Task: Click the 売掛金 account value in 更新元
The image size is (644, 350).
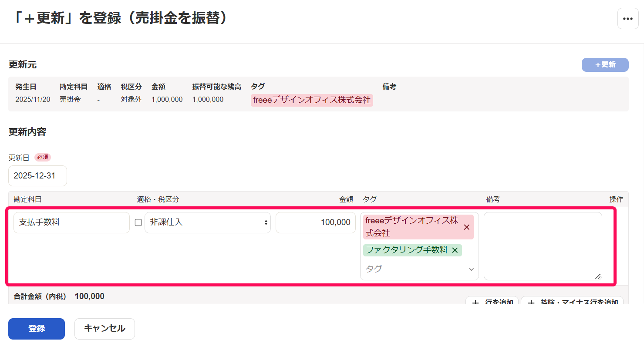Action: (x=70, y=100)
